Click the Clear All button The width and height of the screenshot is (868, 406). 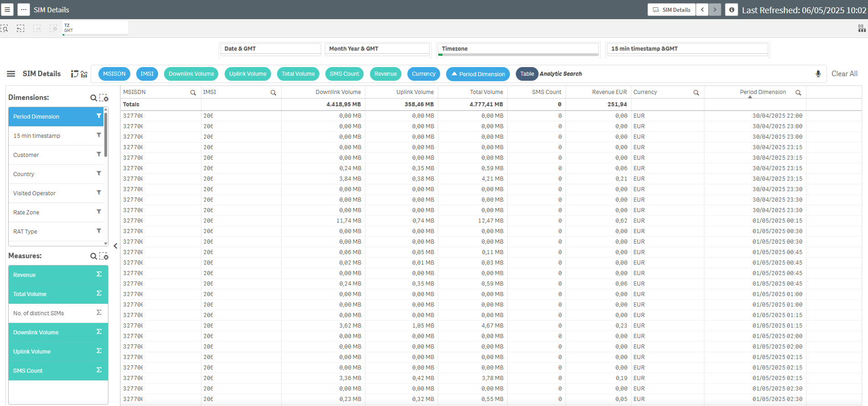point(844,74)
